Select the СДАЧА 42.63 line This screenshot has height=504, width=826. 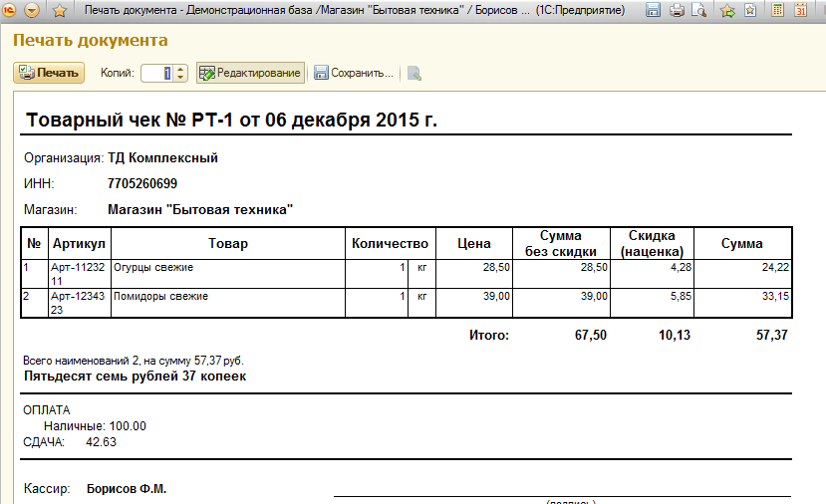[70, 442]
